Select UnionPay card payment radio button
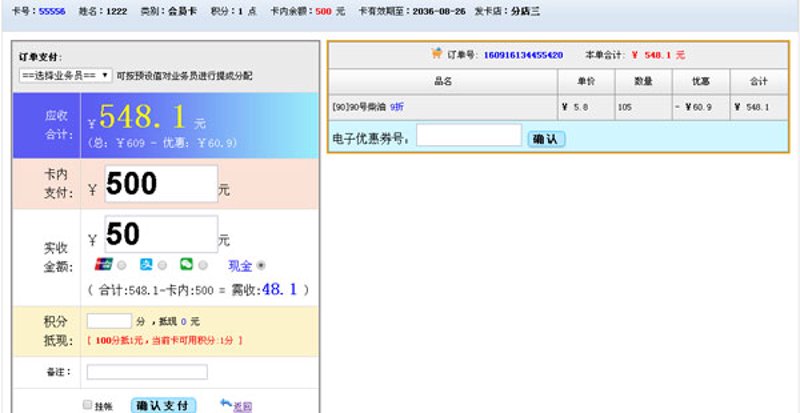Viewport: 800px width, 413px height. 121,265
